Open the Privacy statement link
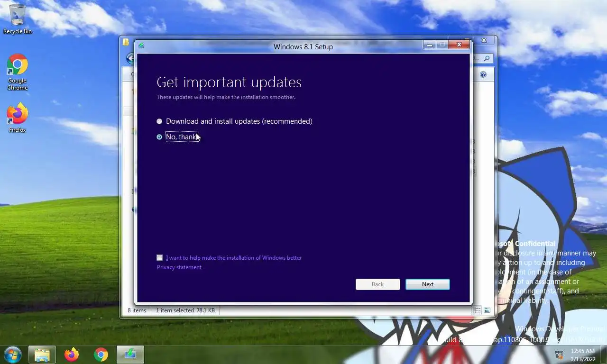 [179, 267]
